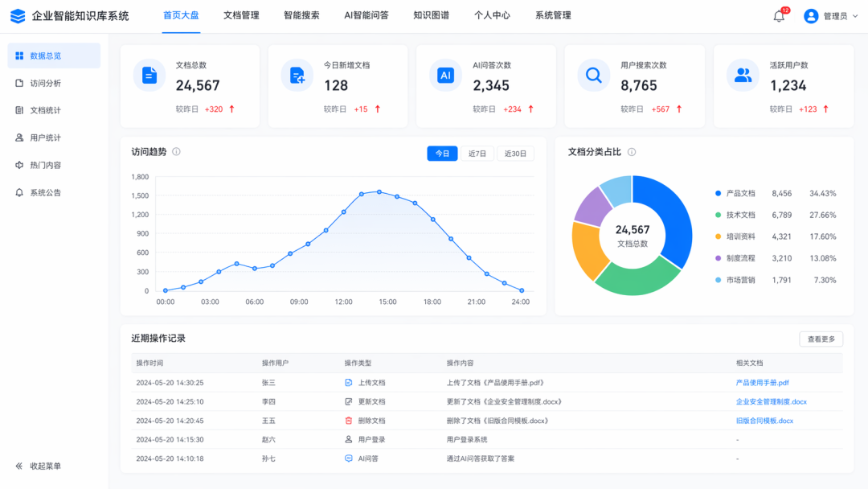
Task: Click the AI问答次数 card AI icon
Action: pyautogui.click(x=445, y=75)
